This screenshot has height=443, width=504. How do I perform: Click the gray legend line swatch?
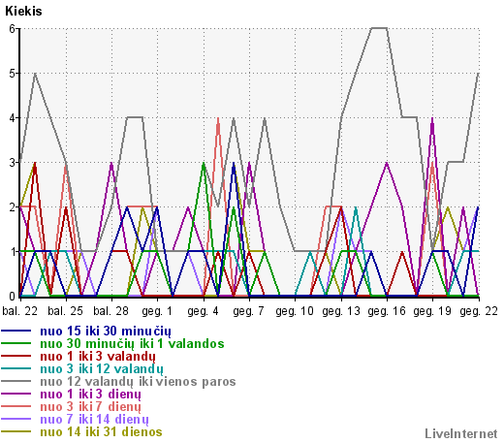(16, 381)
